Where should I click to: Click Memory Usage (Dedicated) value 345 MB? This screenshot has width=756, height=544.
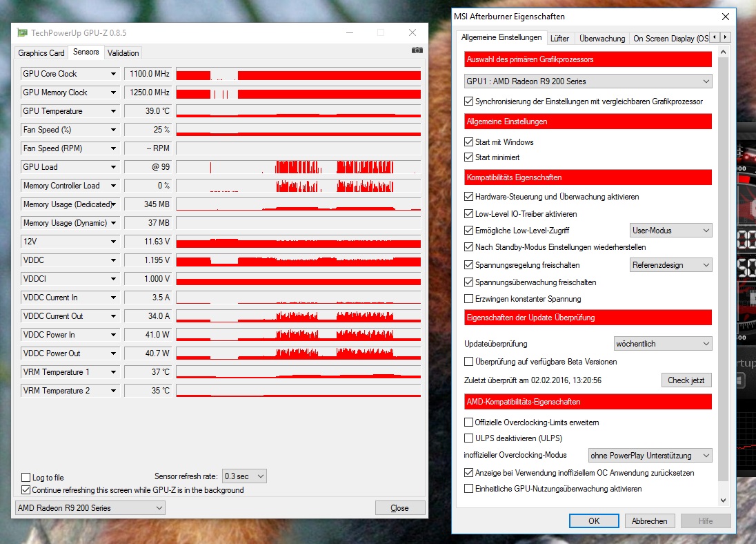(x=148, y=204)
